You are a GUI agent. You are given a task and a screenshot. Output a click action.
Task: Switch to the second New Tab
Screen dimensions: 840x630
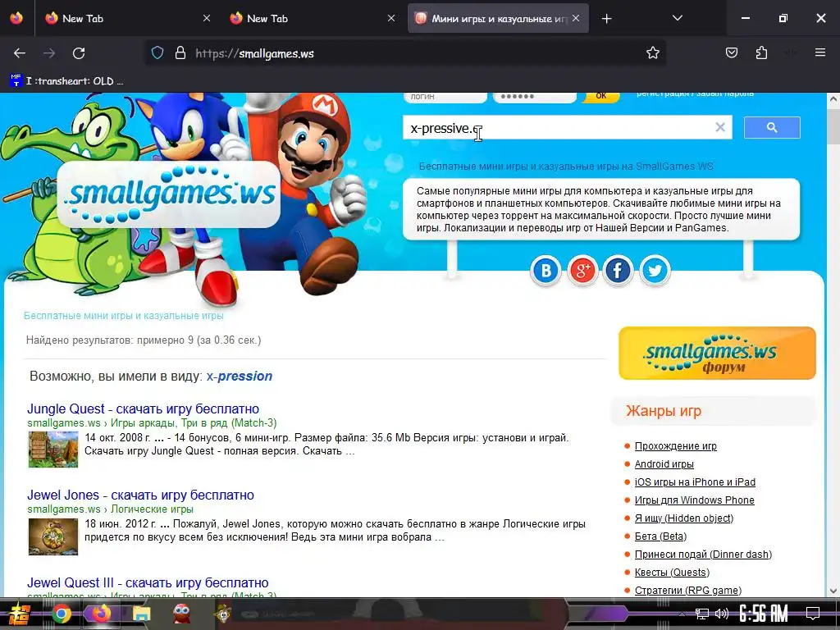pyautogui.click(x=313, y=18)
